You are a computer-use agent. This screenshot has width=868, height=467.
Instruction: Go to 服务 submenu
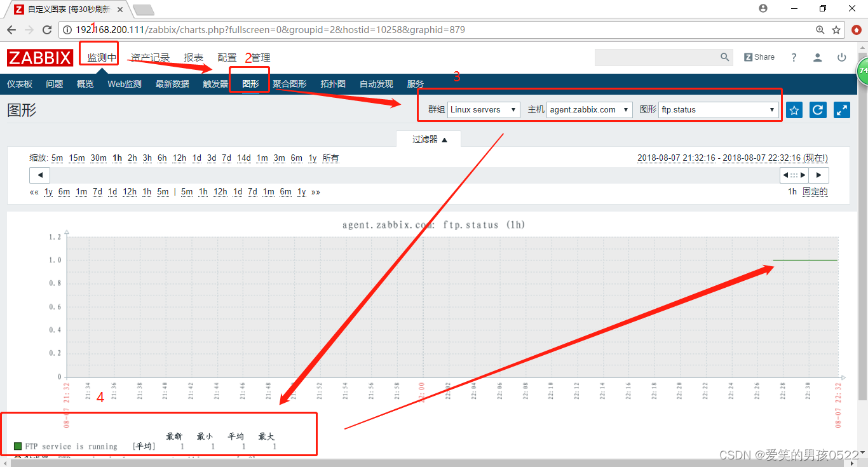[416, 84]
